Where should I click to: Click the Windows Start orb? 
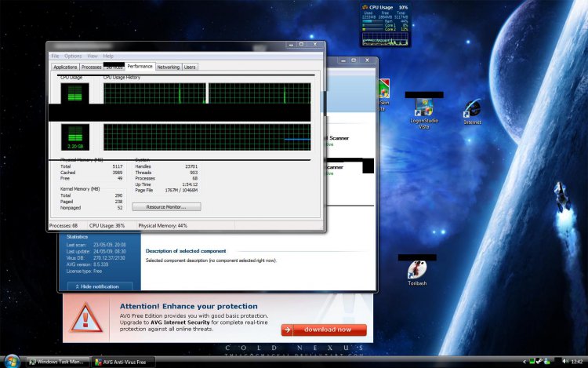(12, 360)
